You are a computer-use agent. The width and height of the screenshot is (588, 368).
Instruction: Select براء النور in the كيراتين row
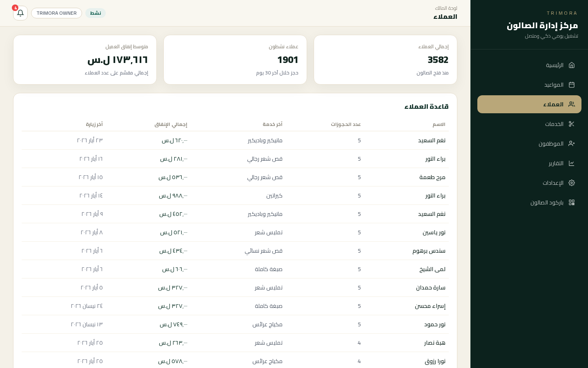[435, 195]
